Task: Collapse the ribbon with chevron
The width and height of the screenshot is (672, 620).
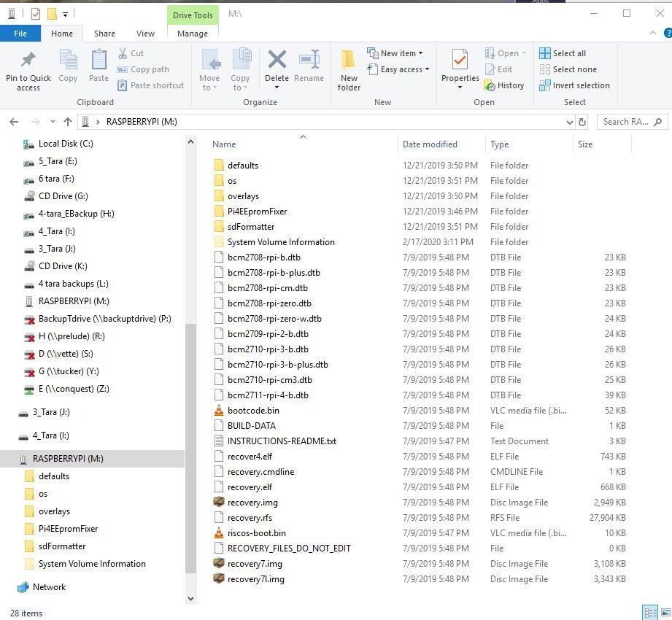Action: coord(653,33)
